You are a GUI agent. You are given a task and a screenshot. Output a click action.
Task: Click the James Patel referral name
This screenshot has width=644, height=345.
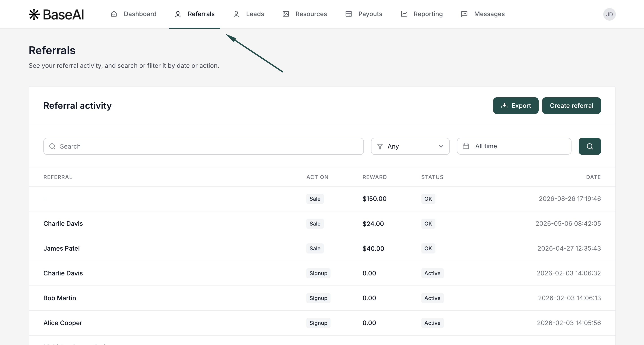62,248
